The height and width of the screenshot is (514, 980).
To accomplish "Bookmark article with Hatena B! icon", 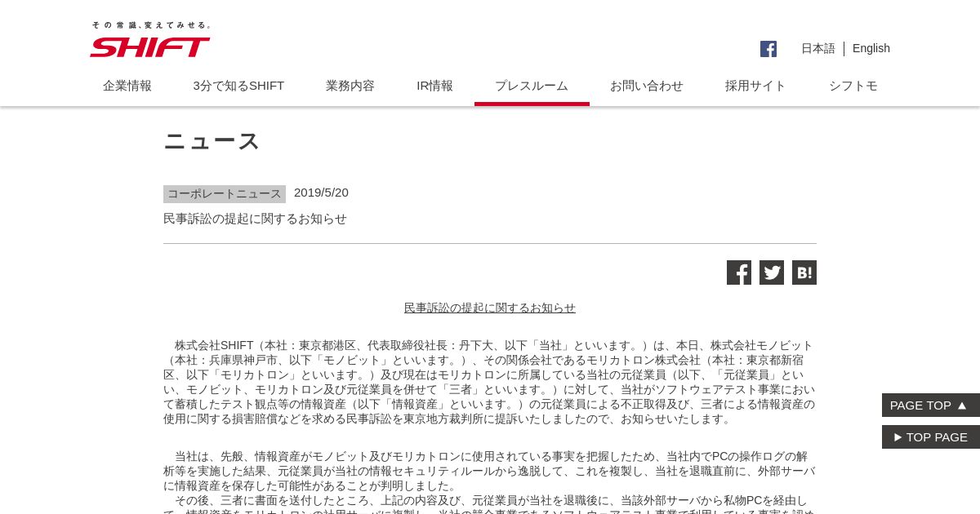I will tap(804, 273).
